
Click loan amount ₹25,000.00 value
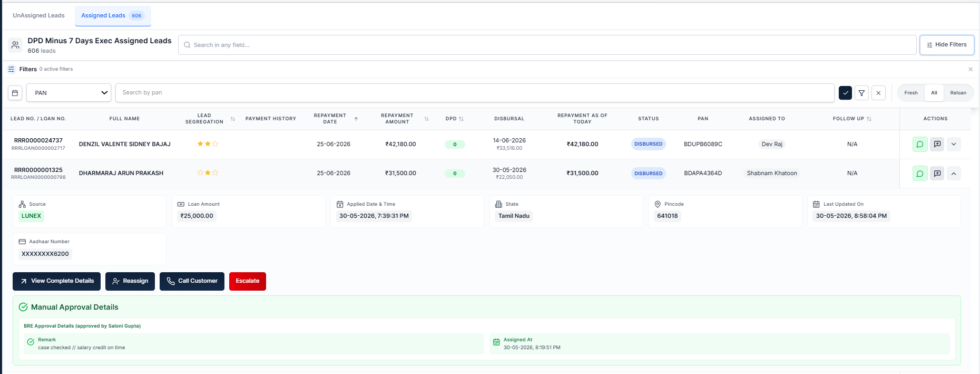point(197,216)
